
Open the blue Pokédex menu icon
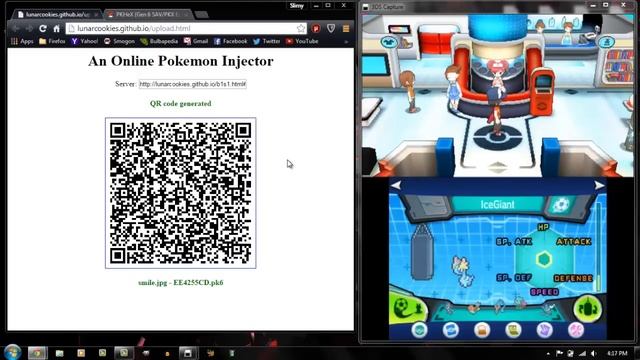click(x=451, y=330)
